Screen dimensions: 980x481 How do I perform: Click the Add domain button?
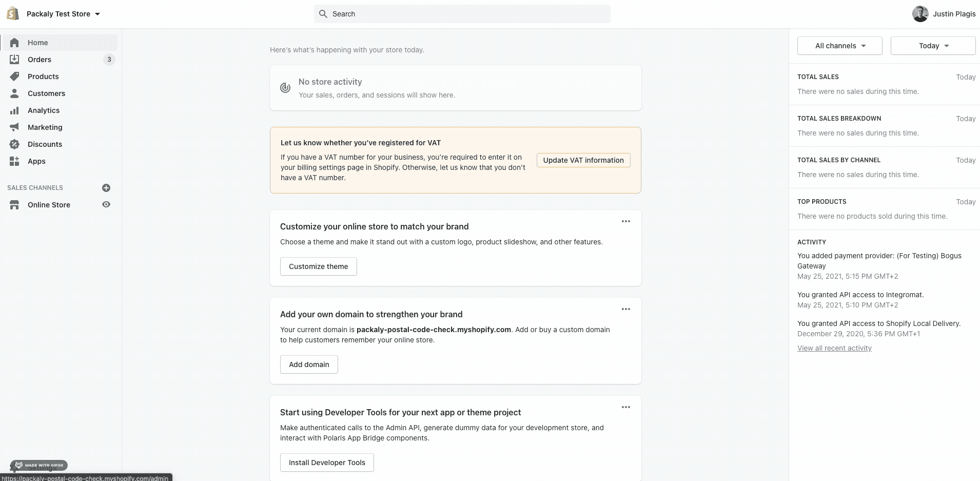pyautogui.click(x=309, y=364)
